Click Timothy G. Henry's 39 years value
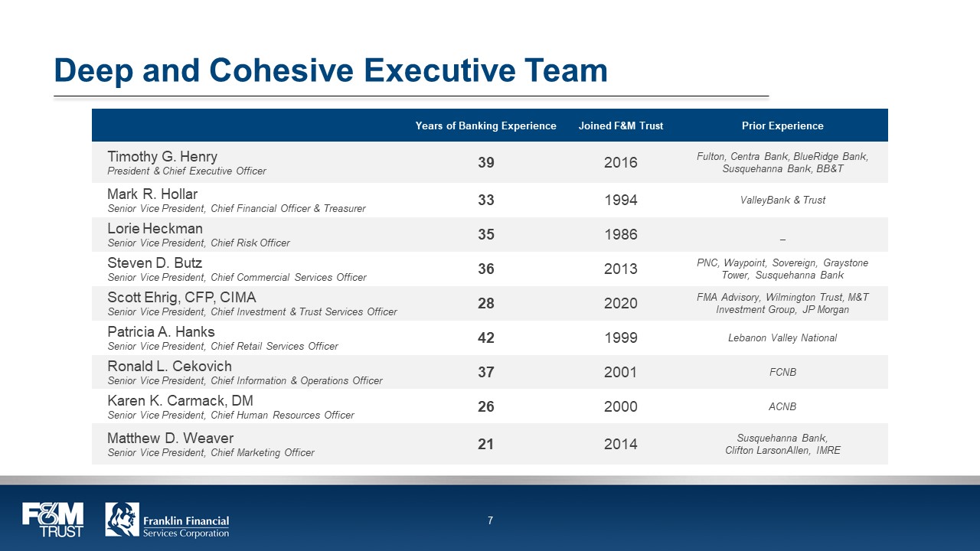980x551 pixels. pos(486,162)
